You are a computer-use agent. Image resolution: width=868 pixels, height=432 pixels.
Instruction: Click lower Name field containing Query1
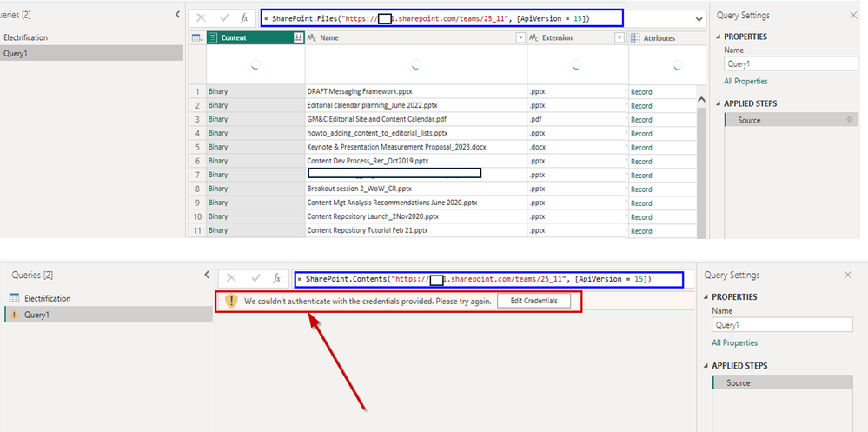(x=782, y=325)
